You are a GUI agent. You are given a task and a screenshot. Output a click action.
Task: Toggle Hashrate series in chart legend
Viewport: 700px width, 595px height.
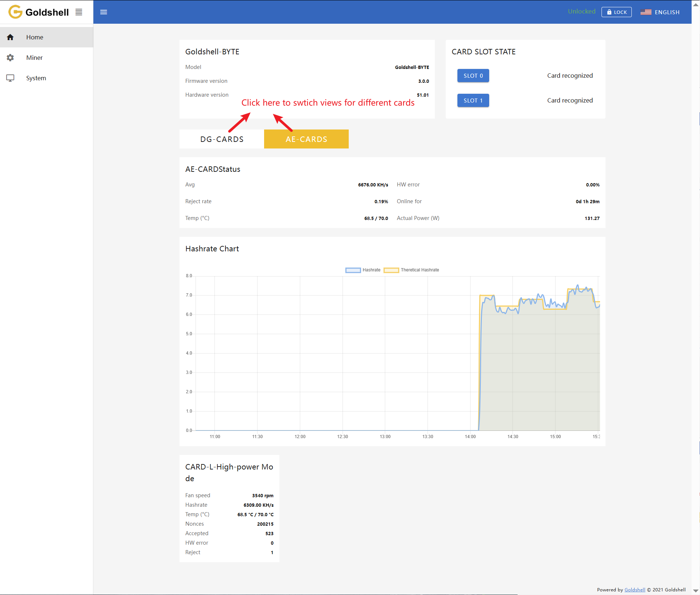[363, 270]
